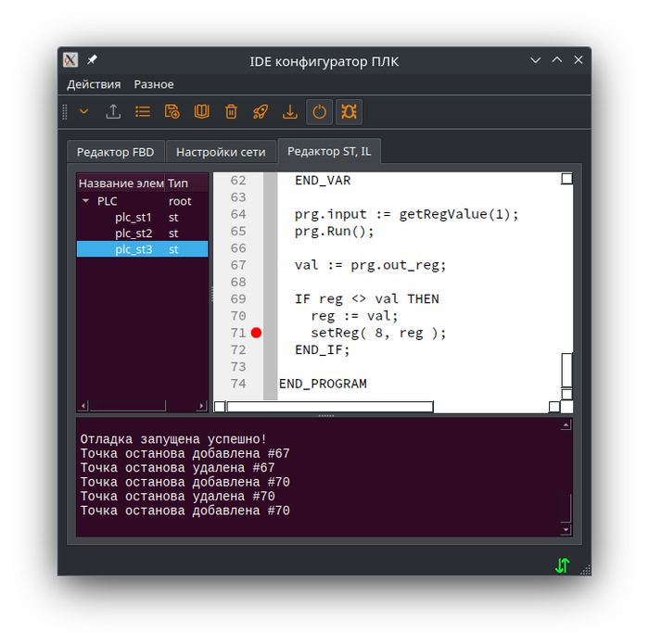The image size is (649, 644).
Task: Click the IF reg <> val THEN line
Action: tap(367, 299)
